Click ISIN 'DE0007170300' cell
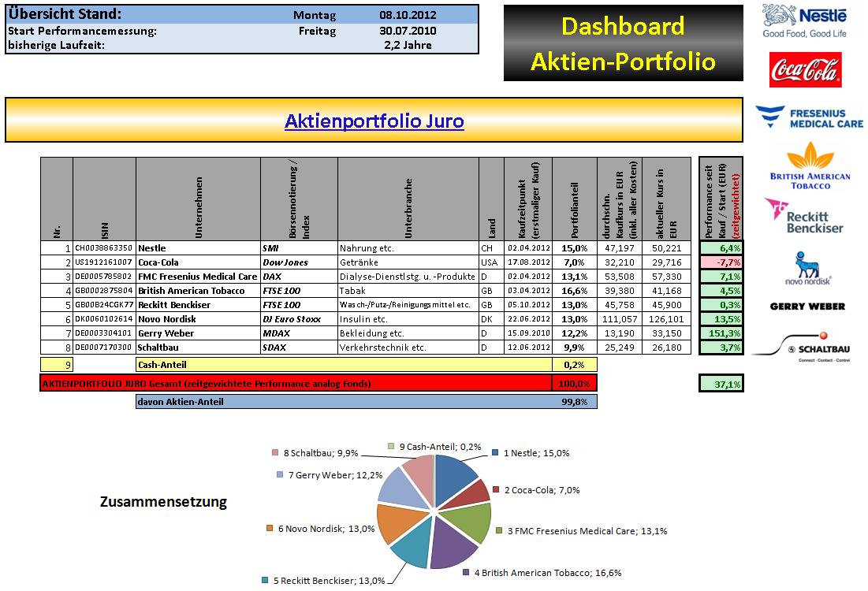The height and width of the screenshot is (591, 868). coord(104,348)
